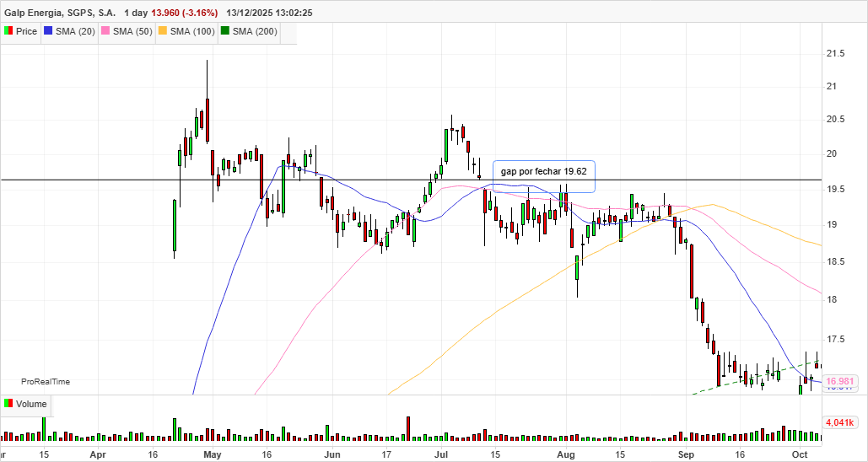Viewport: 868px width, 462px height.
Task: Click the Price legend label
Action: tap(26, 31)
